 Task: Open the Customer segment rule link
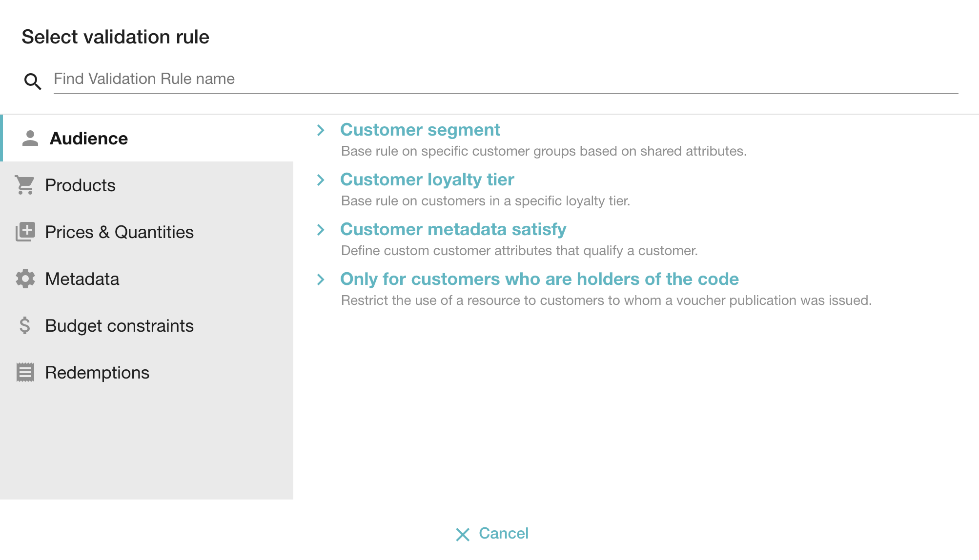coord(420,130)
